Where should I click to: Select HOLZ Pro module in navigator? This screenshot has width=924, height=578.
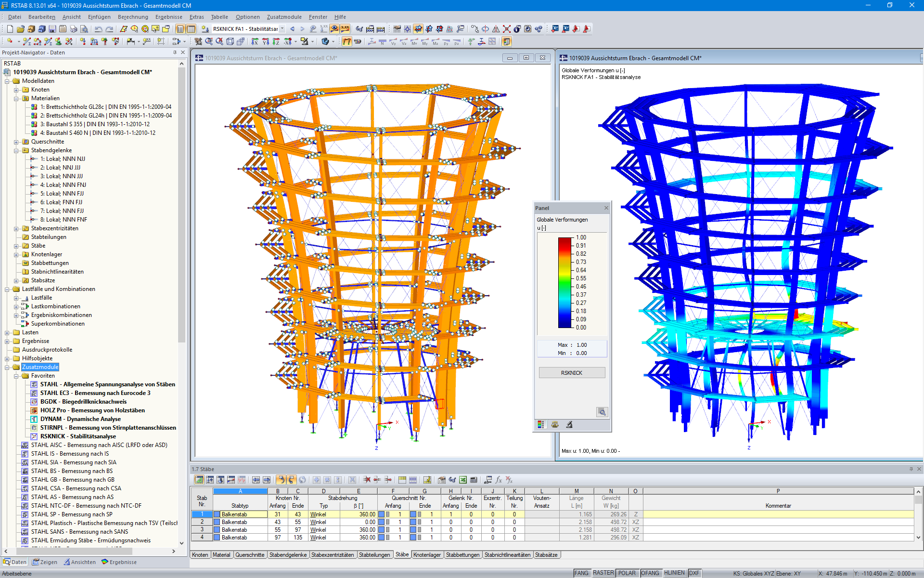click(x=92, y=410)
